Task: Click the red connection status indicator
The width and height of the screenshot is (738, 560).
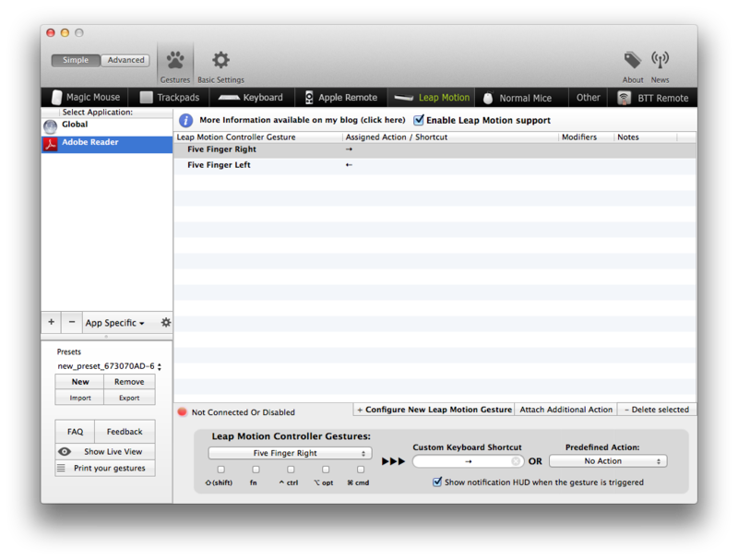Action: 182,411
